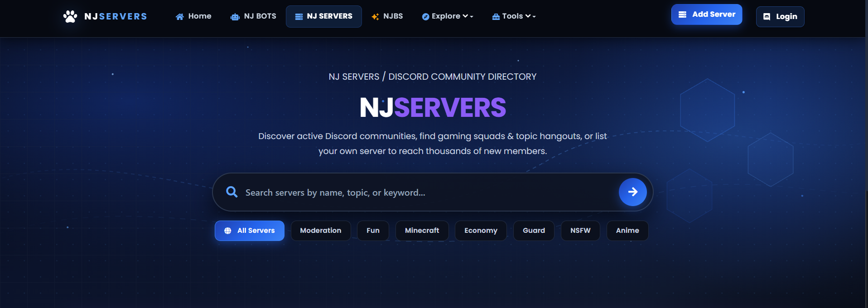The image size is (868, 308).
Task: Open the NJSERVERS brand link
Action: tap(105, 16)
